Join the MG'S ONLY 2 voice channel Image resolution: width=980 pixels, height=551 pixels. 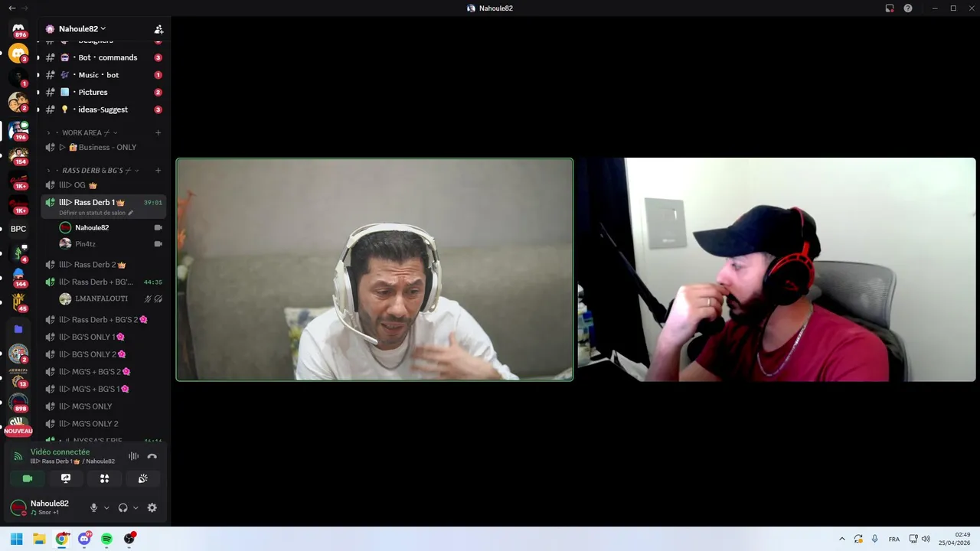point(103,424)
